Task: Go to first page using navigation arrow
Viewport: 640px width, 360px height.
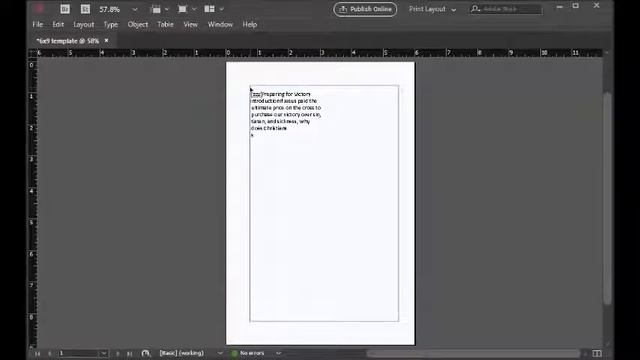Action: (x=38, y=353)
